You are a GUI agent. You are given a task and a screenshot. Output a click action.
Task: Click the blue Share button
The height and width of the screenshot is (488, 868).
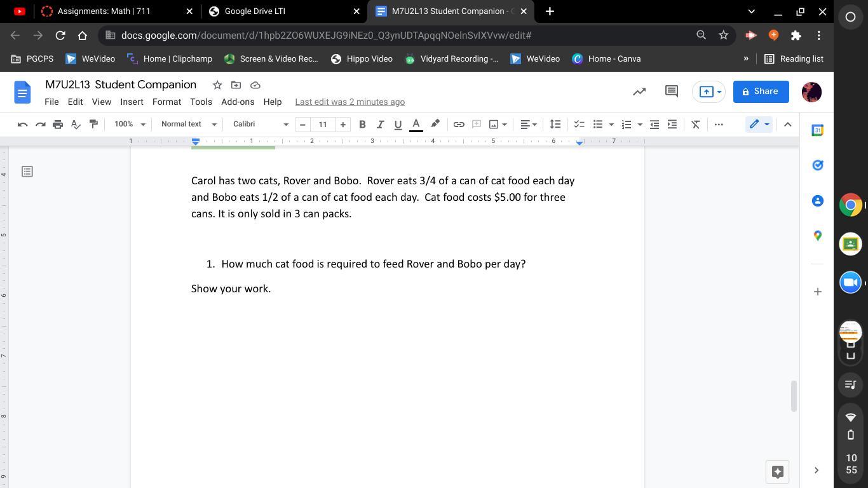(761, 91)
